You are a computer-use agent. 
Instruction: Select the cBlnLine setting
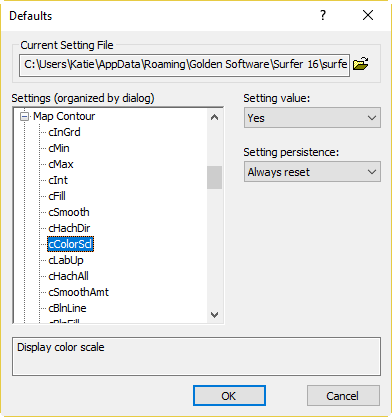click(67, 308)
